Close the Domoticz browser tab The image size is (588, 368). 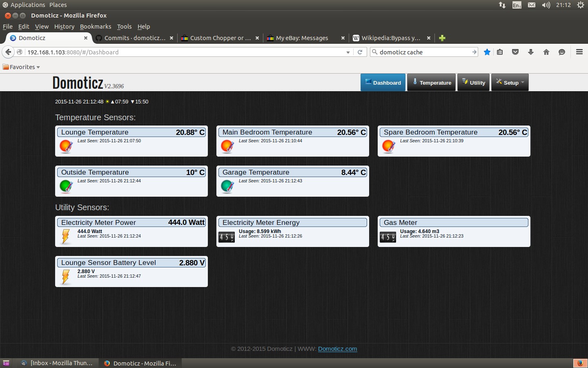[x=86, y=38]
